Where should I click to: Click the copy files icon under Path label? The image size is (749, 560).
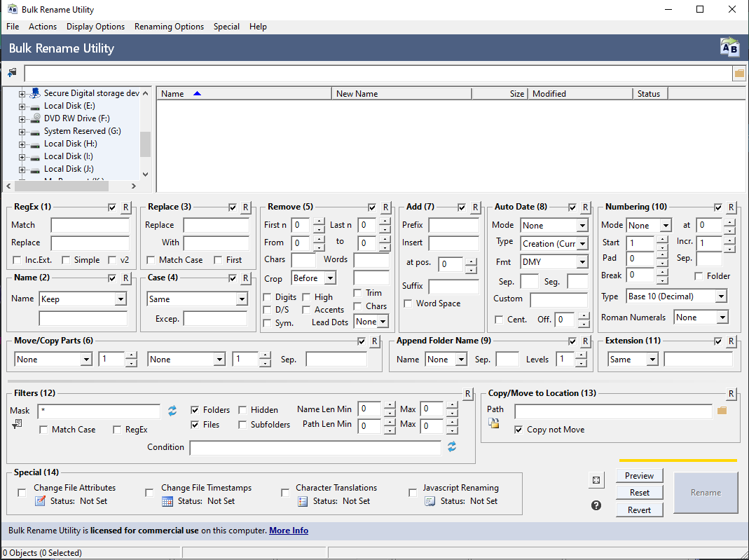tap(493, 423)
